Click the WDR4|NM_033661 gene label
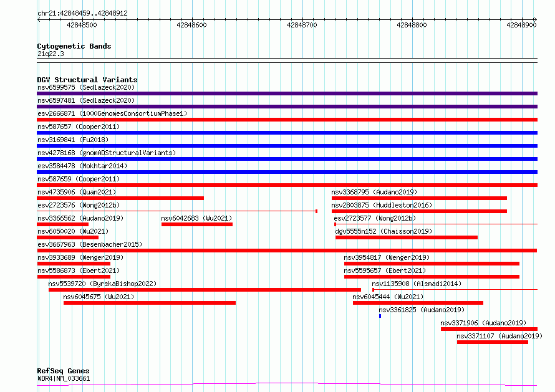The width and height of the screenshot is (555, 392). [x=64, y=378]
